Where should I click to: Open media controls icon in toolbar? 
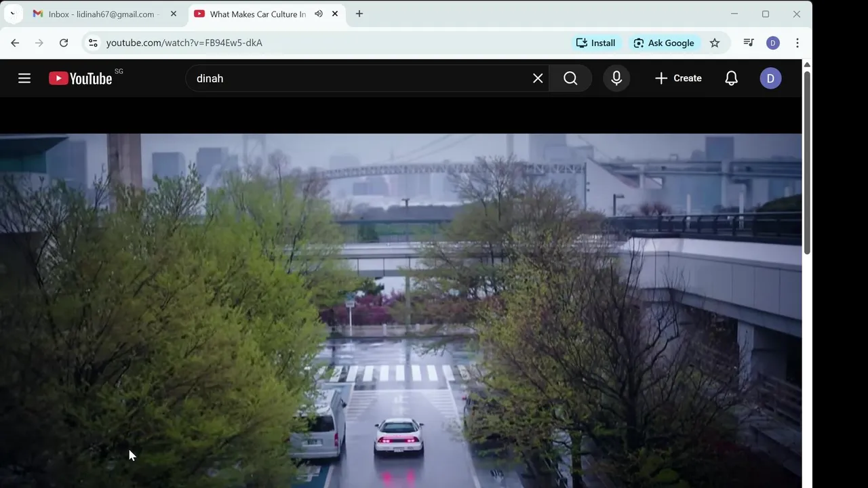(749, 43)
